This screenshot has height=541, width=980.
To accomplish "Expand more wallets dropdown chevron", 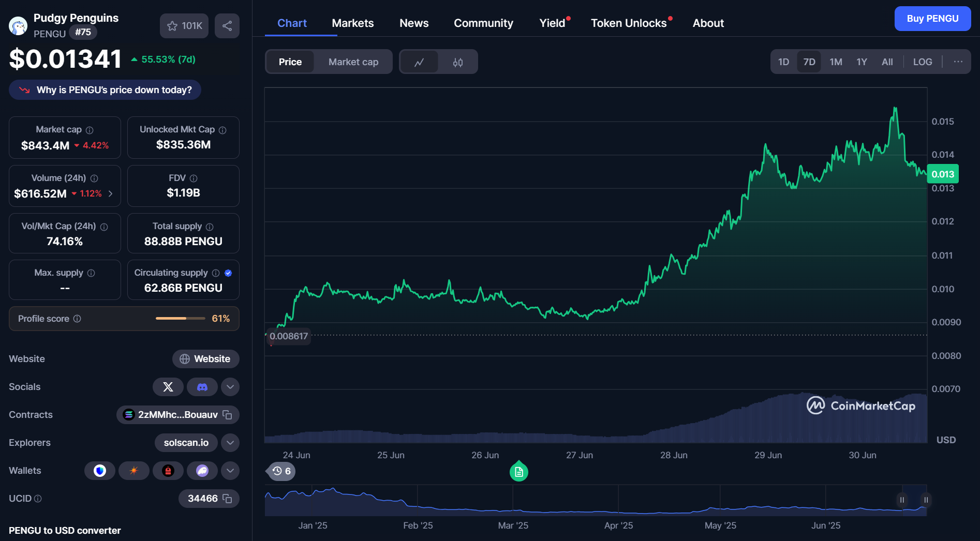I will (230, 471).
